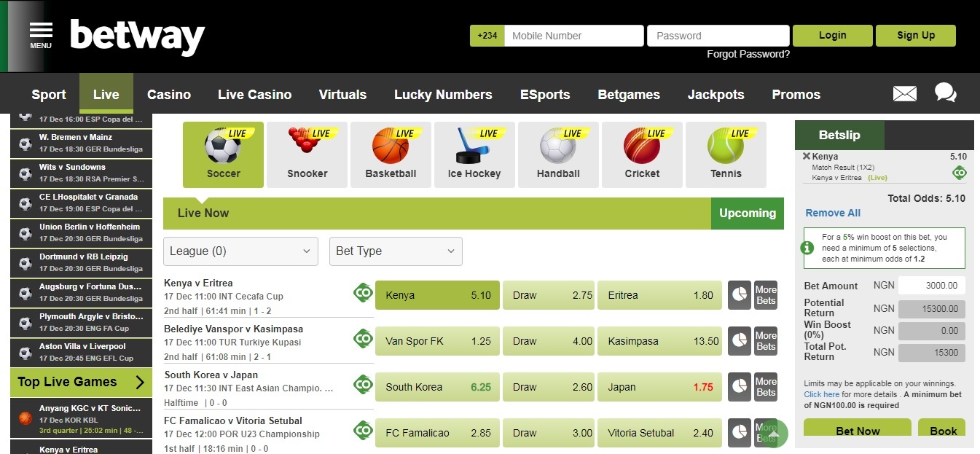Remove Kenya selection from betslip
980x454 pixels.
(x=807, y=156)
